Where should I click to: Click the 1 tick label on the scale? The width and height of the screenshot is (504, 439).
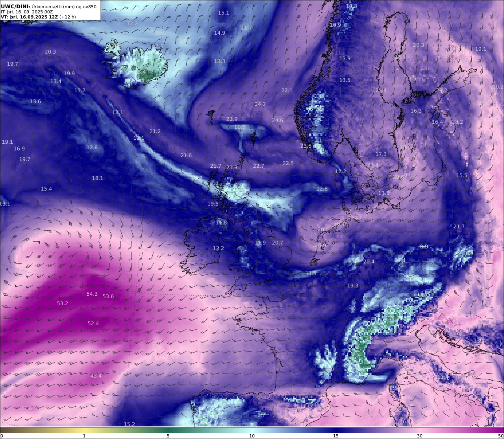[x=84, y=436]
